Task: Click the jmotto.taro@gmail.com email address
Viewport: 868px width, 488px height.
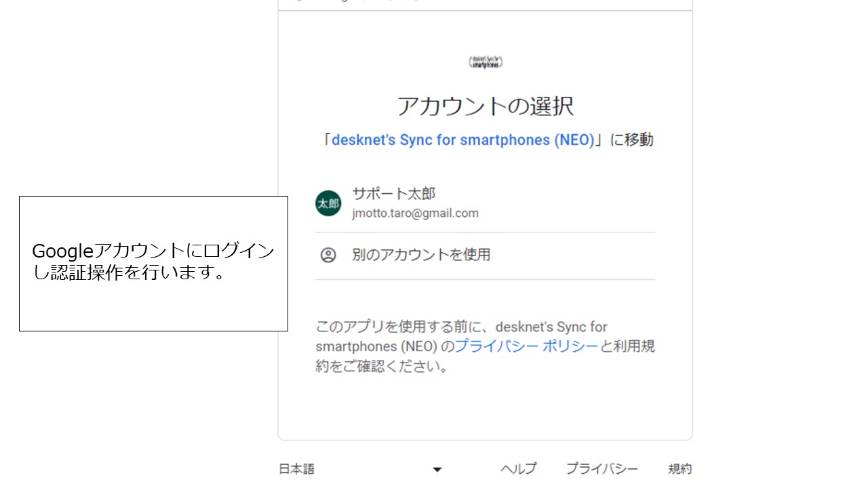Action: tap(415, 213)
